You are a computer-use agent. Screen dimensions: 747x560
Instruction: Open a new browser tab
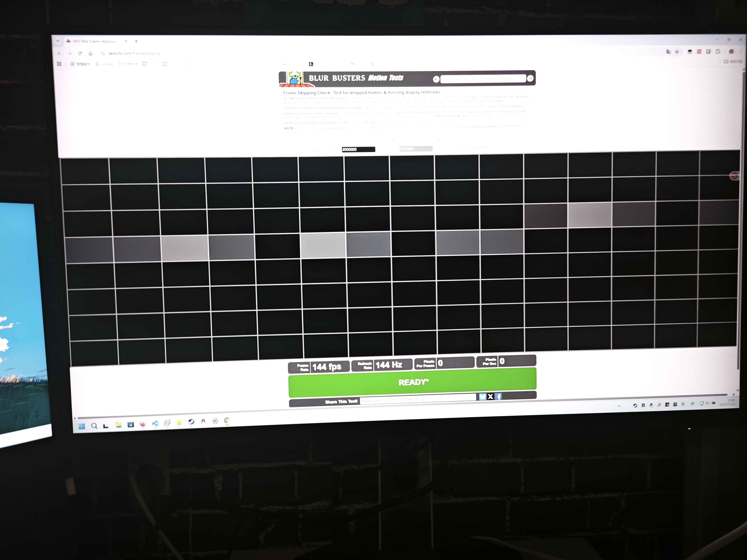click(x=136, y=41)
